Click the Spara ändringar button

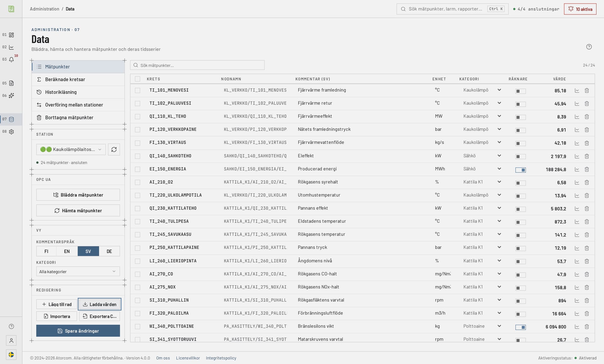click(x=78, y=331)
